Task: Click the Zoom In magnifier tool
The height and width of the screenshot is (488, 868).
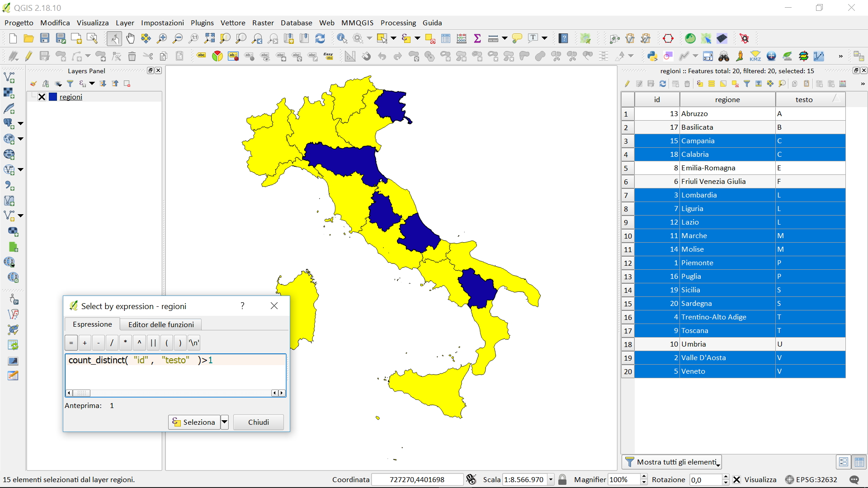Action: [161, 38]
